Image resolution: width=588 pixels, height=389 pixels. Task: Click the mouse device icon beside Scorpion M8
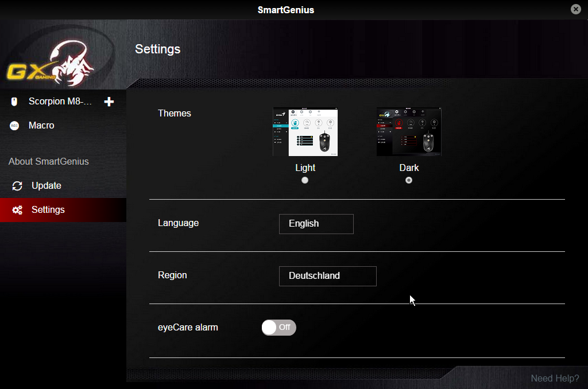pyautogui.click(x=14, y=102)
